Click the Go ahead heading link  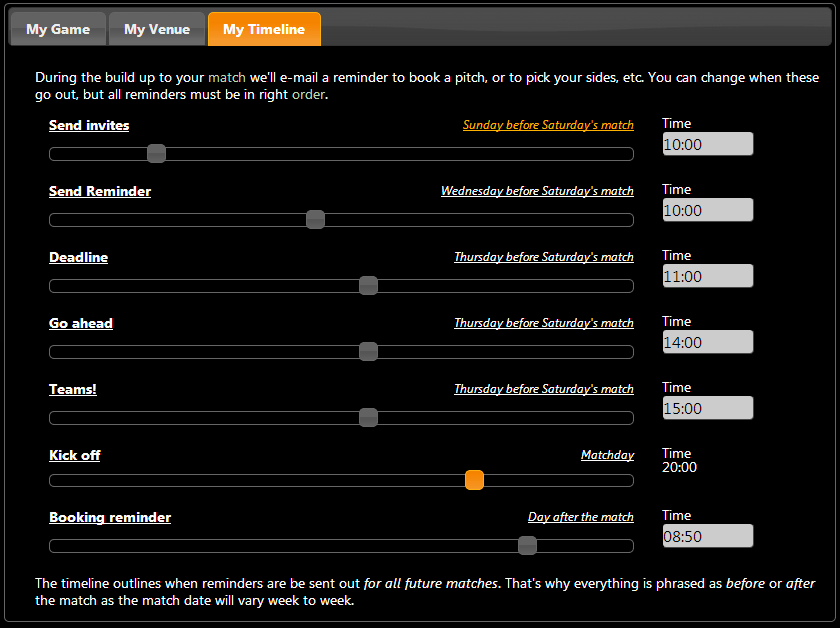(81, 323)
